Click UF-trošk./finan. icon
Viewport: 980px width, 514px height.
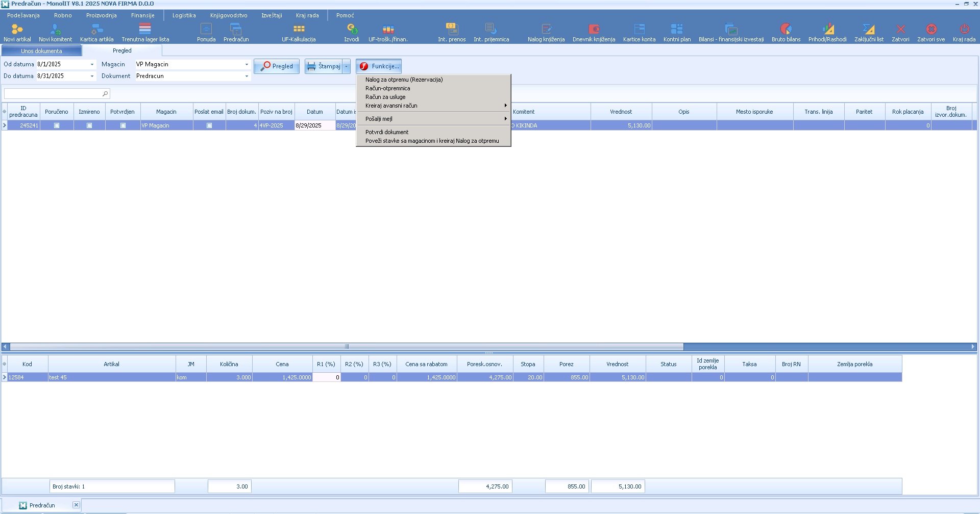click(x=388, y=29)
